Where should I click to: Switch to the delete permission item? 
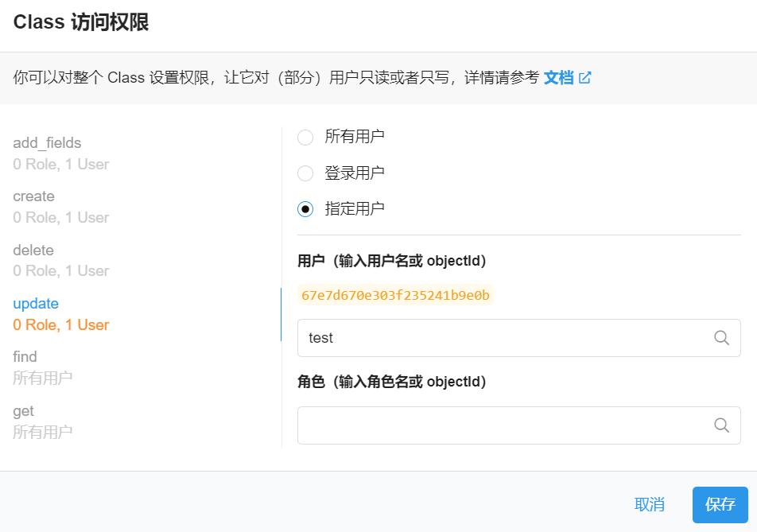tap(33, 250)
